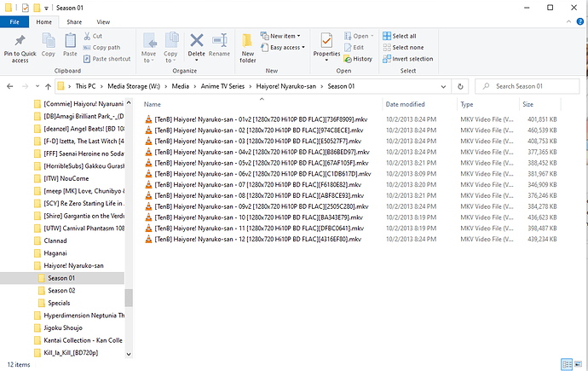Click the Rename ribbon icon
The image size is (588, 371).
(x=219, y=41)
